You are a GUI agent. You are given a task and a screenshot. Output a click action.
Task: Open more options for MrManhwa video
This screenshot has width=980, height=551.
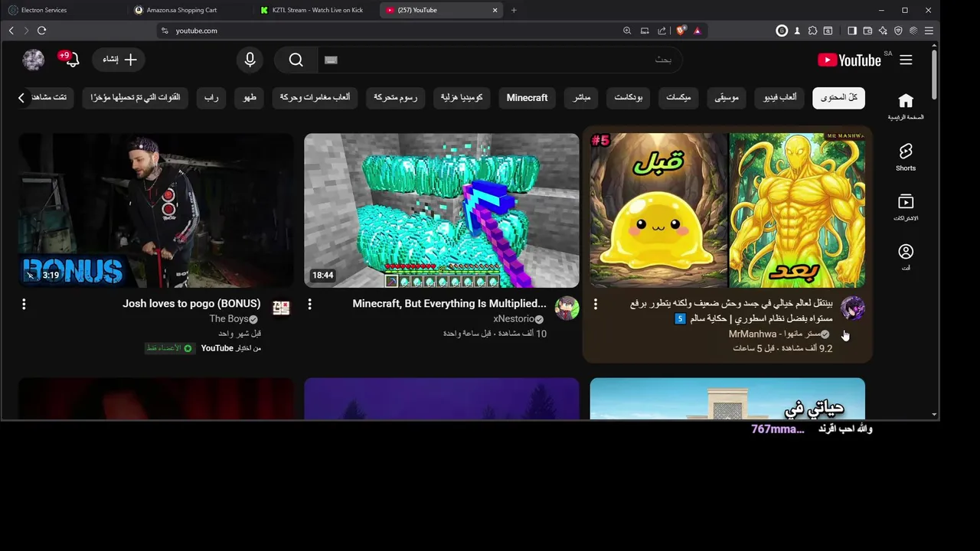coord(595,305)
